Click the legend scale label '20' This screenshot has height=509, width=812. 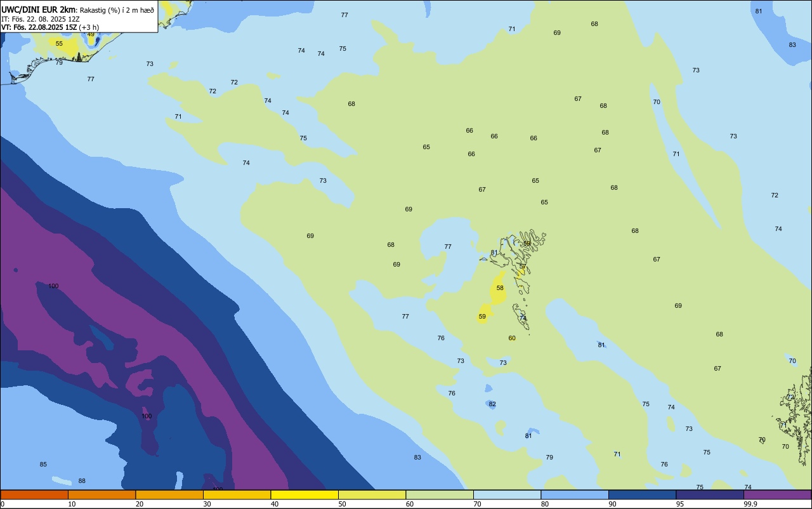coord(140,504)
